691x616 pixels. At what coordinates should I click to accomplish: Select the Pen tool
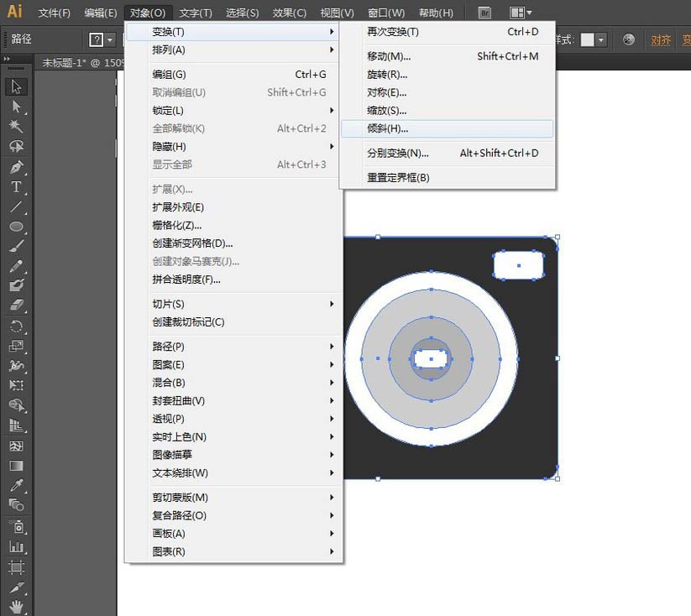16,167
